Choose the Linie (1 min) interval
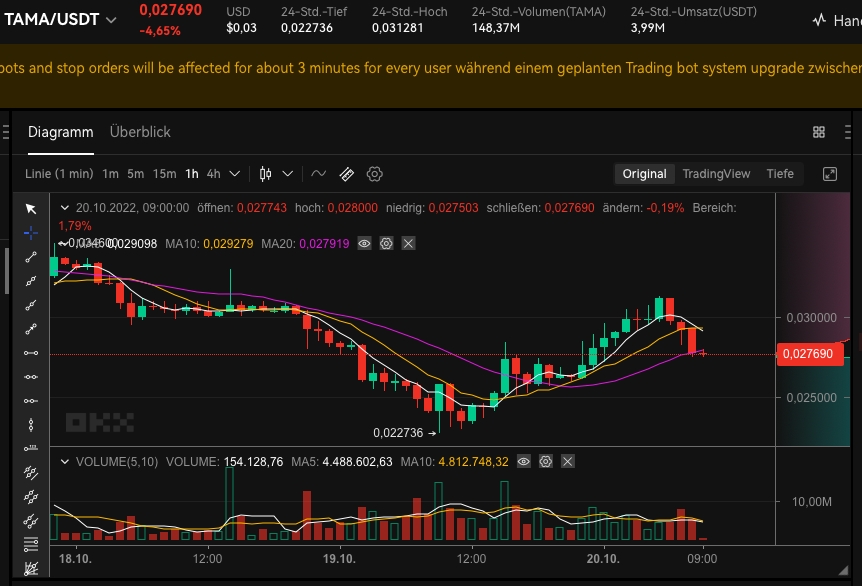Image resolution: width=862 pixels, height=586 pixels. (x=59, y=174)
